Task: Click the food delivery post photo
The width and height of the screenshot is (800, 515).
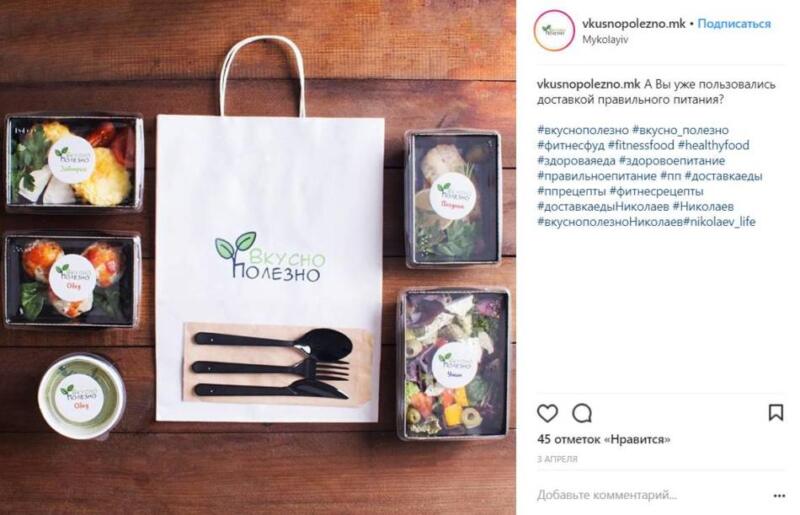Action: pos(258,257)
